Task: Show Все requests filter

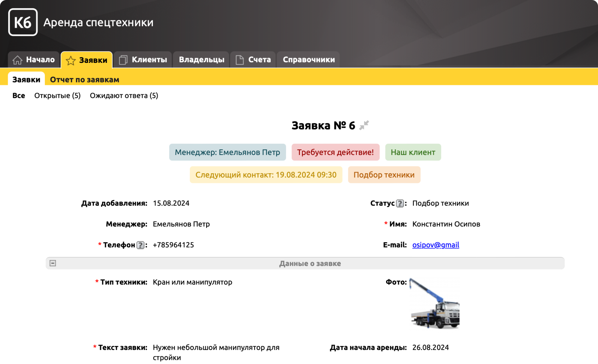Action: coord(19,96)
